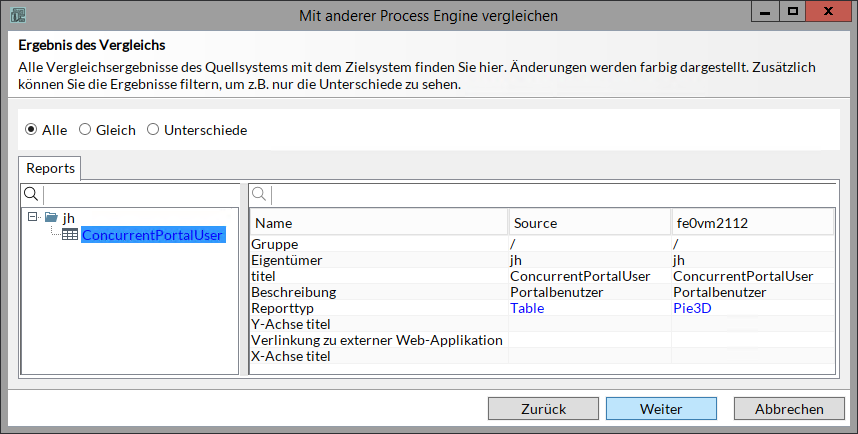858x434 pixels.
Task: Focus the tree search input field
Action: point(141,194)
